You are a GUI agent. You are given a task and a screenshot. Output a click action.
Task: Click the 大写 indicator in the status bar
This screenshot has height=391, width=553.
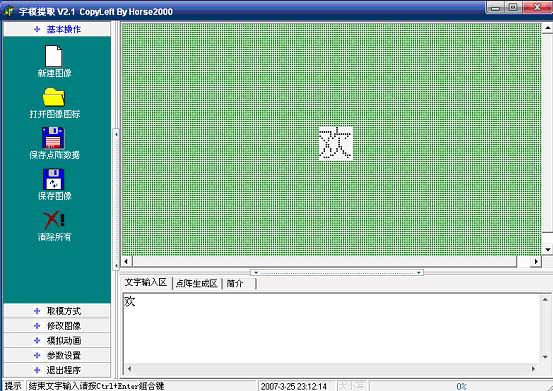coord(352,386)
